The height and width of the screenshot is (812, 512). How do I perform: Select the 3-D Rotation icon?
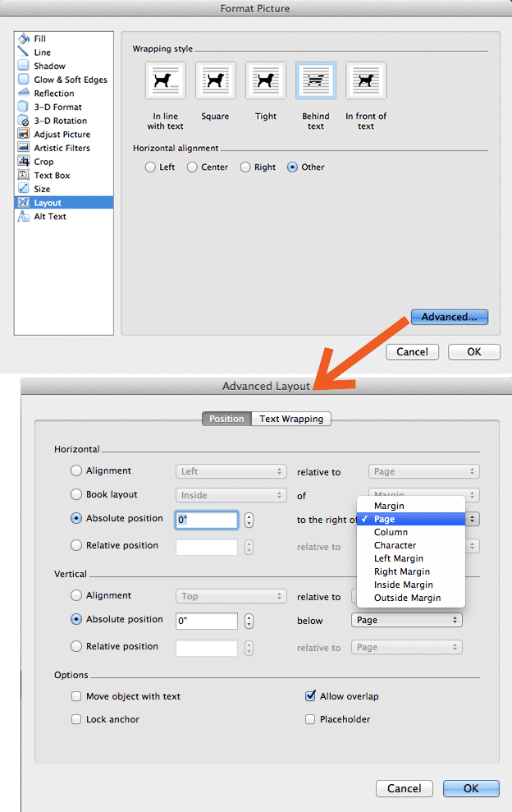coord(23,120)
